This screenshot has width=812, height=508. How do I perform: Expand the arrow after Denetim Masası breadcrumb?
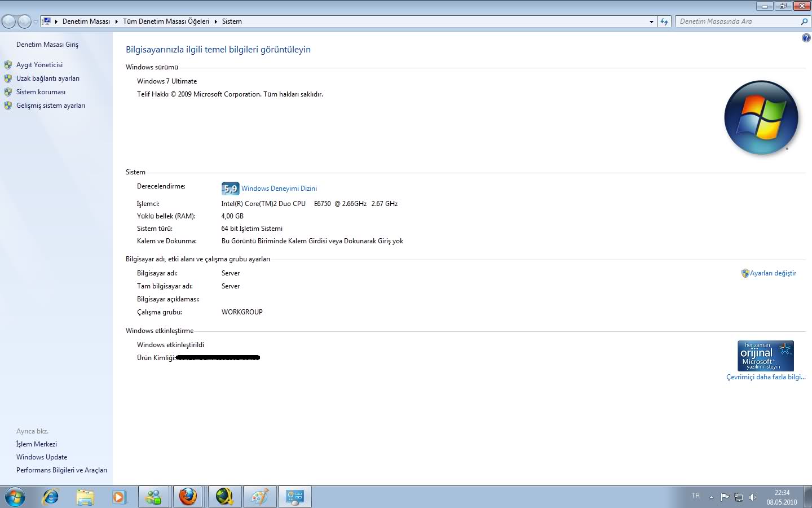tap(116, 21)
